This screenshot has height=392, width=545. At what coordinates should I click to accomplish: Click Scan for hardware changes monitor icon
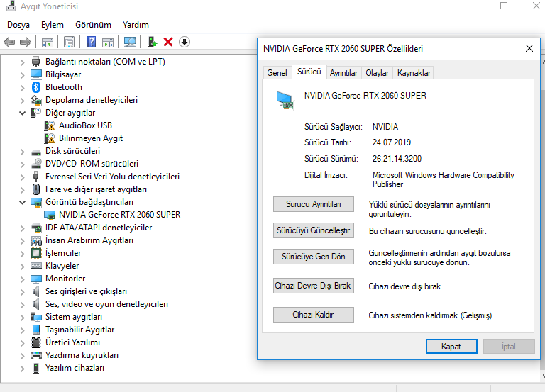[x=130, y=43]
